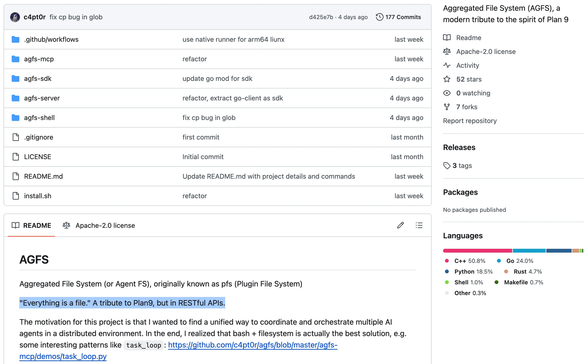Open the .github/workflows folder
The image size is (588, 364).
point(51,40)
